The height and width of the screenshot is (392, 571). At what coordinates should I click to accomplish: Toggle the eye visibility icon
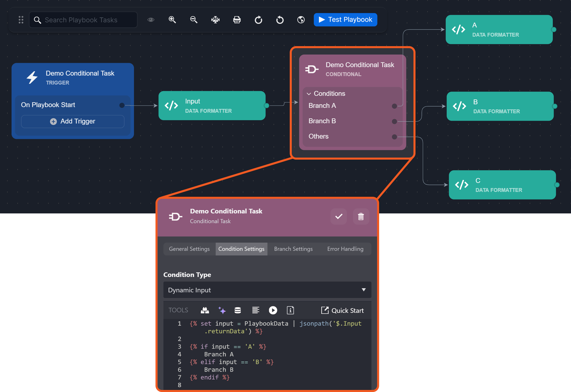[151, 20]
